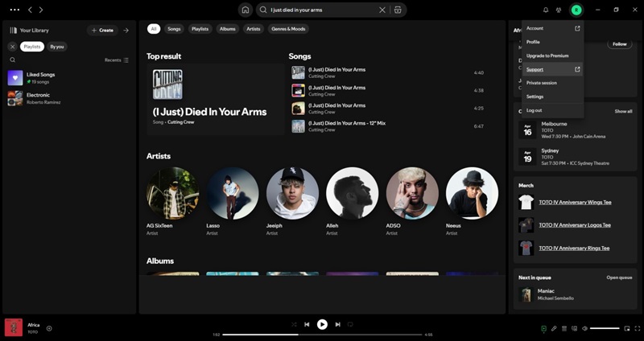
Task: Open Recents sort and view options
Action: tap(117, 60)
